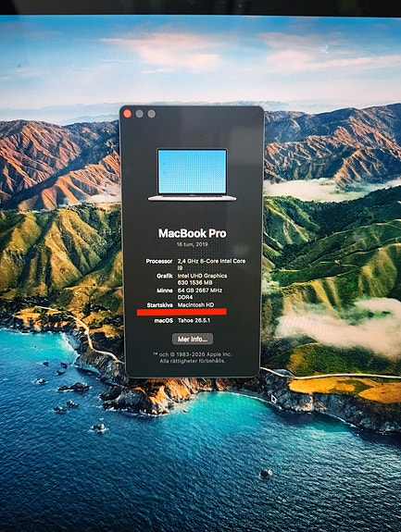This screenshot has width=401, height=532.
Task: Click the Mer info... button
Action: click(x=193, y=339)
